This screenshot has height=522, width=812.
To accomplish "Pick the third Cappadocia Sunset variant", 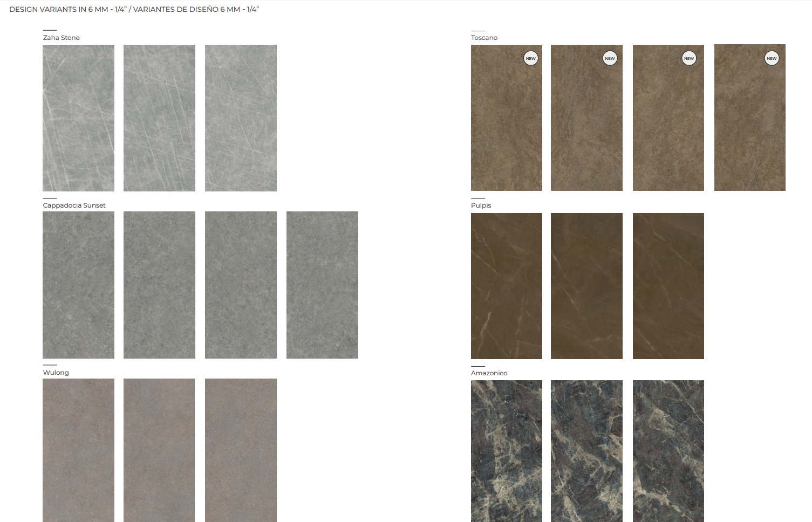I will 241,285.
